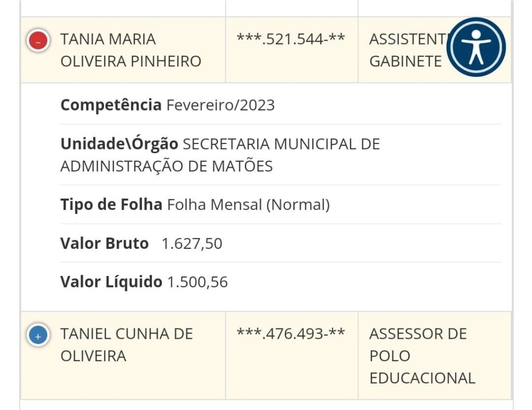The width and height of the screenshot is (532, 410).
Task: Click the name Taniel Cunha de Oliveira
Action: coord(126,345)
